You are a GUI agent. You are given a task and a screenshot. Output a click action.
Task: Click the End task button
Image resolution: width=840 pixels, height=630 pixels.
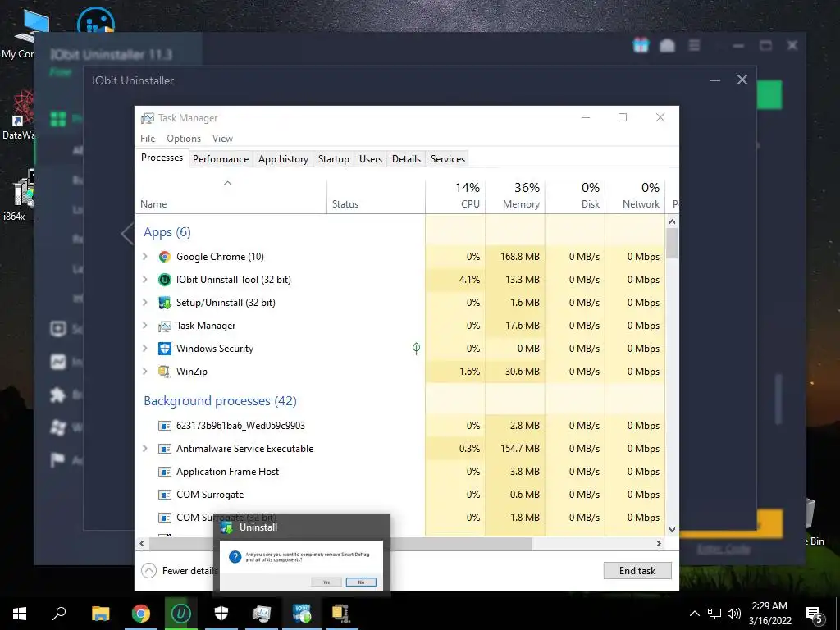pos(637,571)
